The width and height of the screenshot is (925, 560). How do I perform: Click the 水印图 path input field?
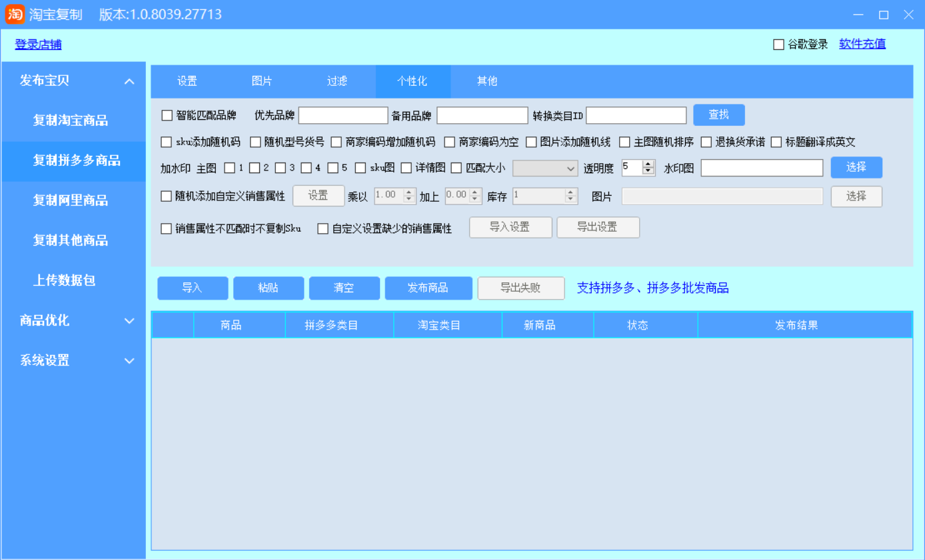(x=762, y=168)
